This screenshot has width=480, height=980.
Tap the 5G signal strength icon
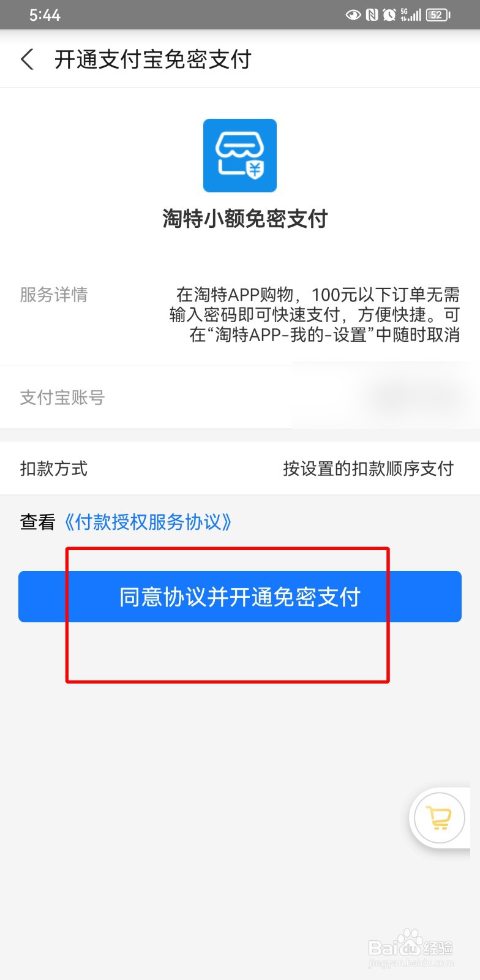410,15
